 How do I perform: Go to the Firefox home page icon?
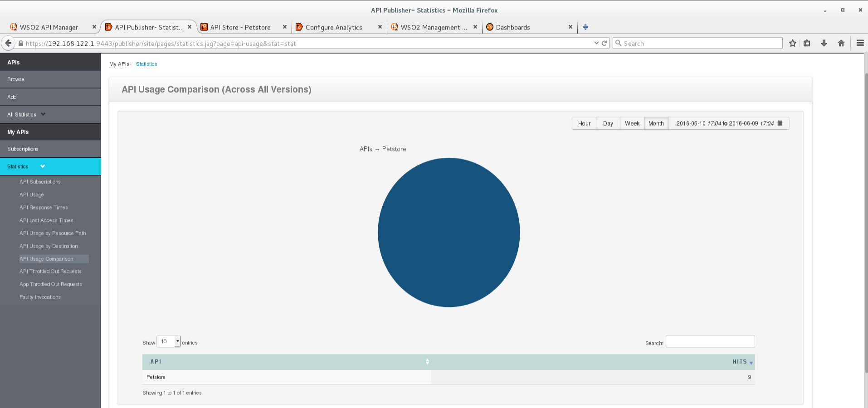point(841,43)
